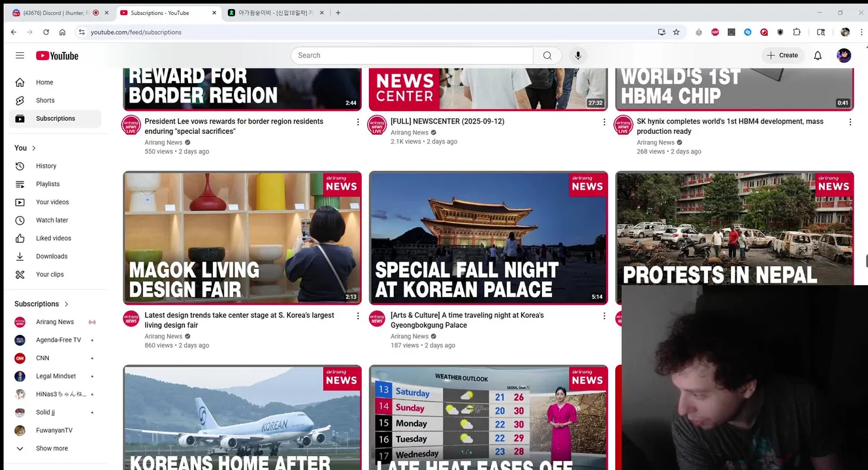Bookmark this page with the star

(677, 32)
